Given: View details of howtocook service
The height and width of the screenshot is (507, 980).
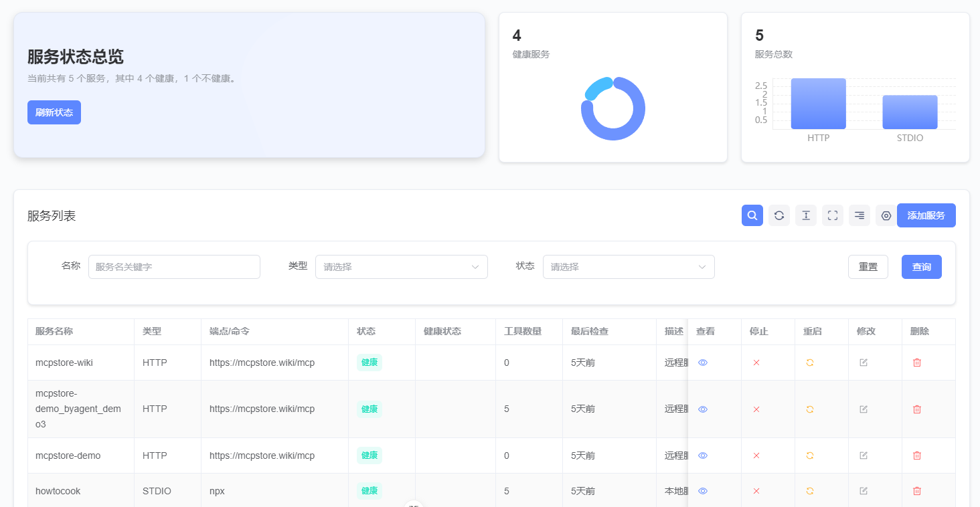Looking at the screenshot, I should (703, 491).
